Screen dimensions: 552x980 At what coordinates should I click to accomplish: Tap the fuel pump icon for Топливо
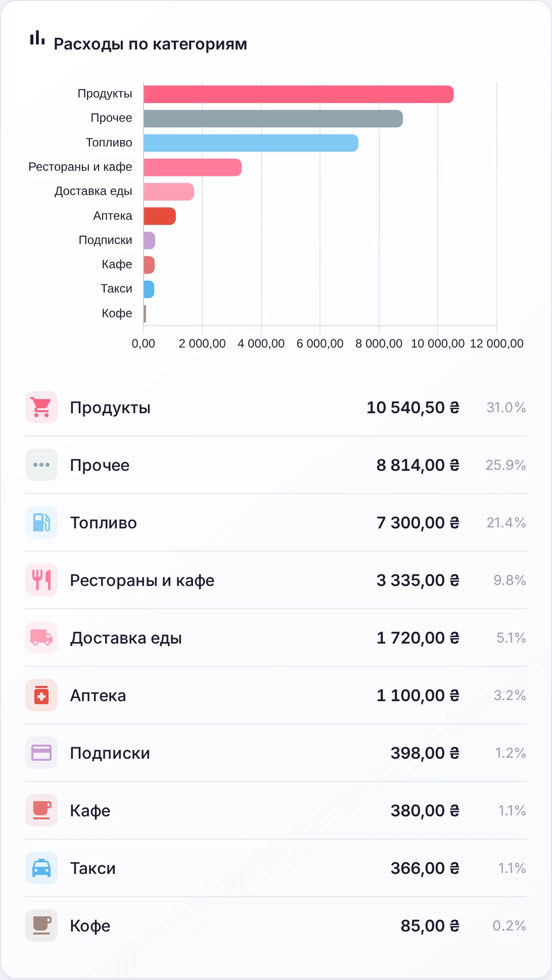pyautogui.click(x=41, y=522)
